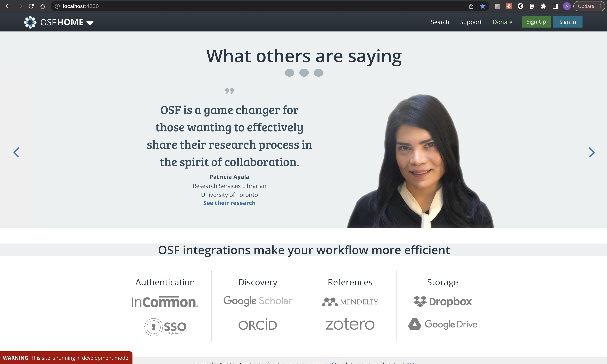
Task: Click the browser home icon
Action: click(x=43, y=6)
